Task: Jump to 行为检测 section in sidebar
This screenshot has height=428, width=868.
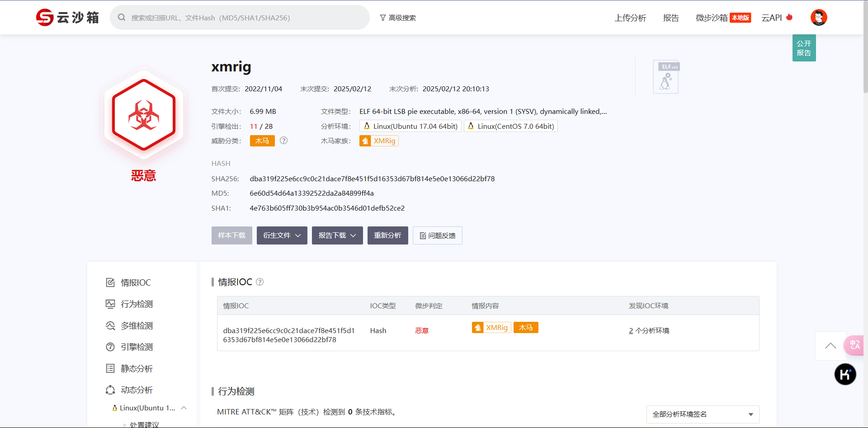Action: click(x=137, y=304)
